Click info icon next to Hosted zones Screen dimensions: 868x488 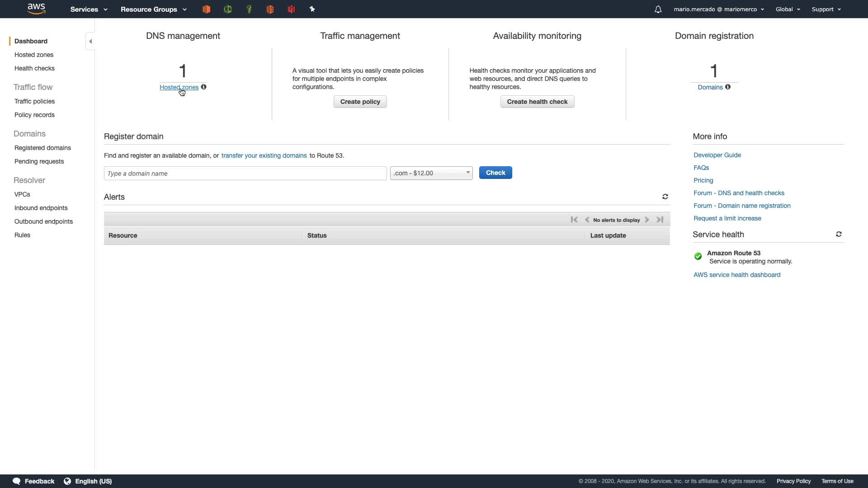(204, 87)
